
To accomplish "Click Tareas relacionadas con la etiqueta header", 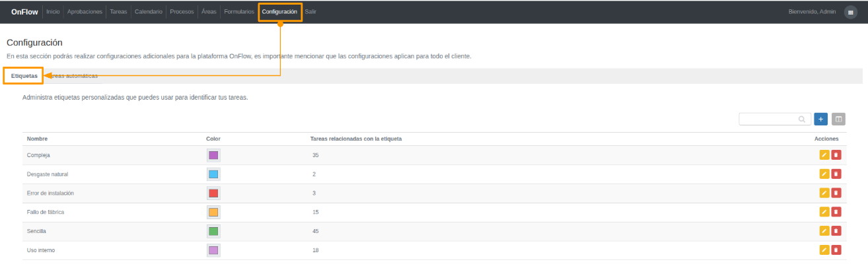I will (356, 139).
